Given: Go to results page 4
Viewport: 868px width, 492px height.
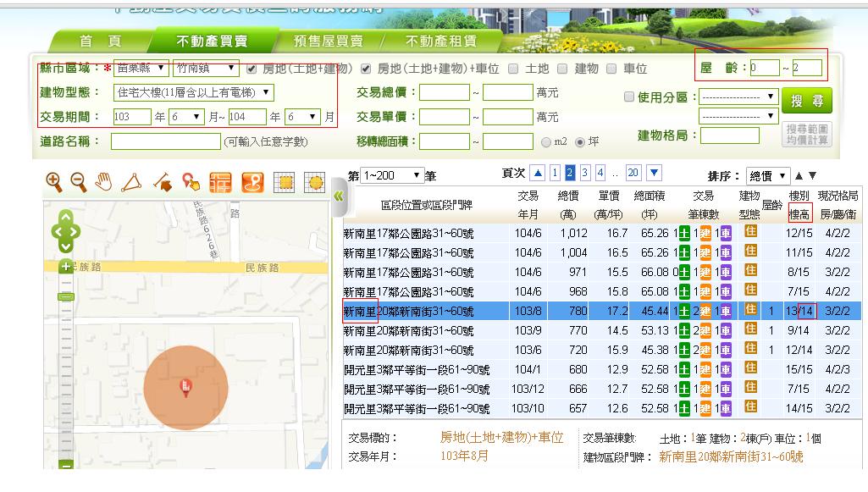Looking at the screenshot, I should point(600,174).
